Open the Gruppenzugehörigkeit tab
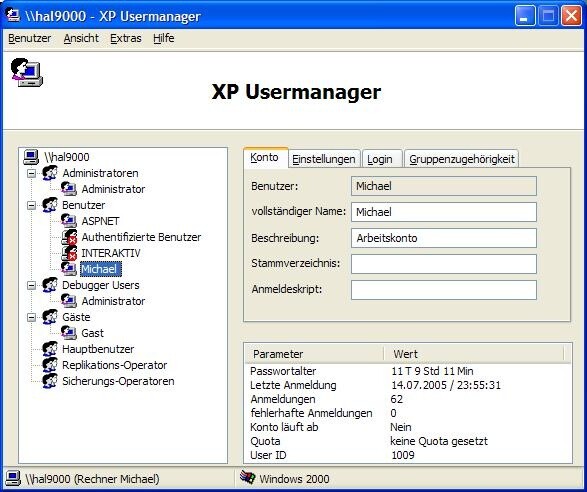587x492 pixels. click(462, 159)
